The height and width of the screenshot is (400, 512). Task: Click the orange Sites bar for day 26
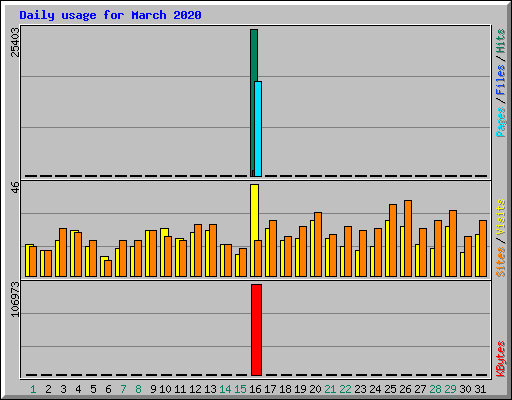tap(408, 238)
